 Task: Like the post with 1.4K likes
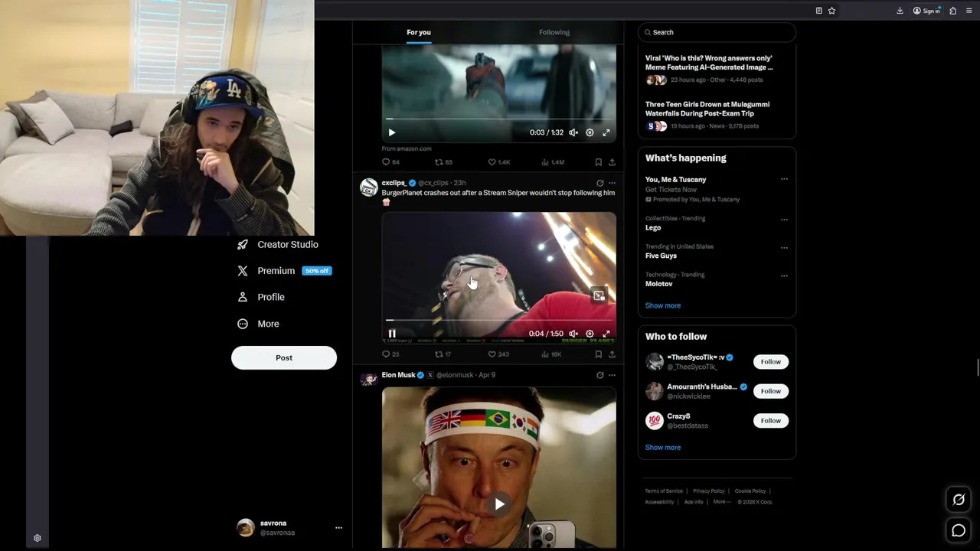click(x=499, y=162)
